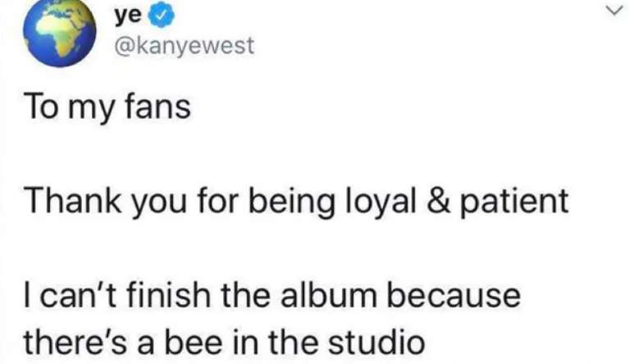The image size is (639, 364).
Task: Click the word "album"
Action: point(328,294)
